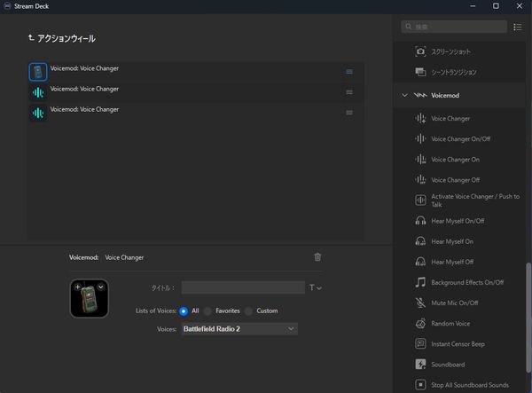Toggle the list view icon

coord(518,27)
